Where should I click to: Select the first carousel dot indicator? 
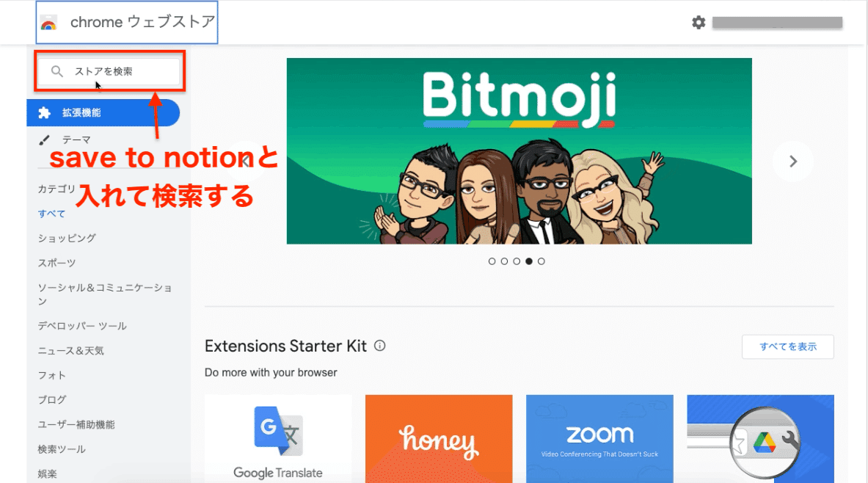tap(492, 261)
